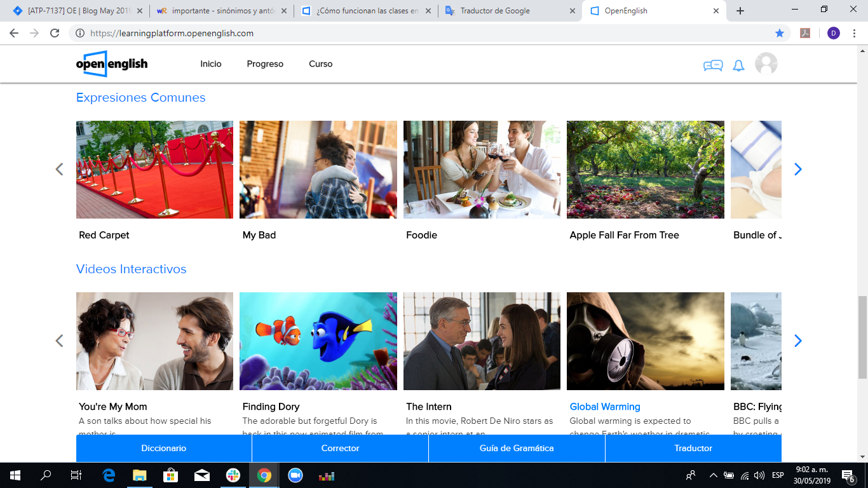868x488 pixels.
Task: Open the Finding Dory video thumbnail
Action: pos(318,341)
